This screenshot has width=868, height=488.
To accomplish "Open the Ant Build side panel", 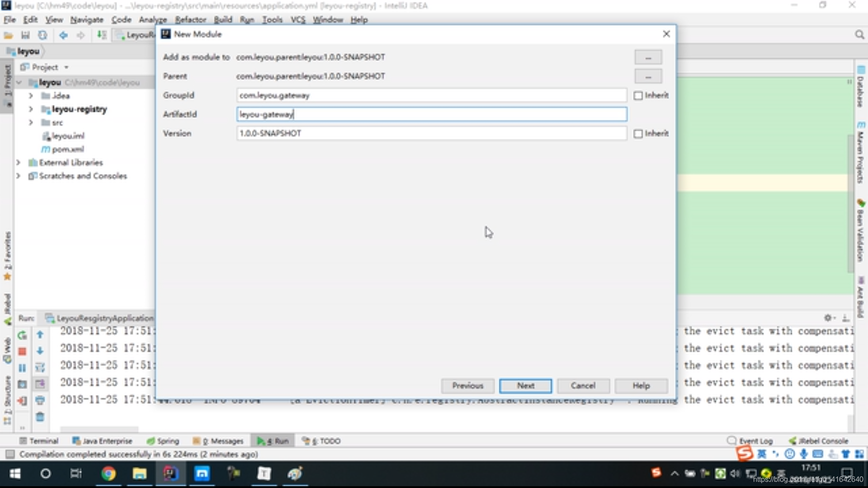I will click(x=860, y=297).
